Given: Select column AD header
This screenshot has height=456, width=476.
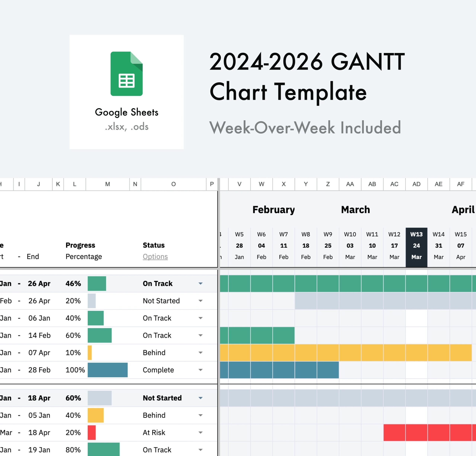Looking at the screenshot, I should (x=416, y=184).
